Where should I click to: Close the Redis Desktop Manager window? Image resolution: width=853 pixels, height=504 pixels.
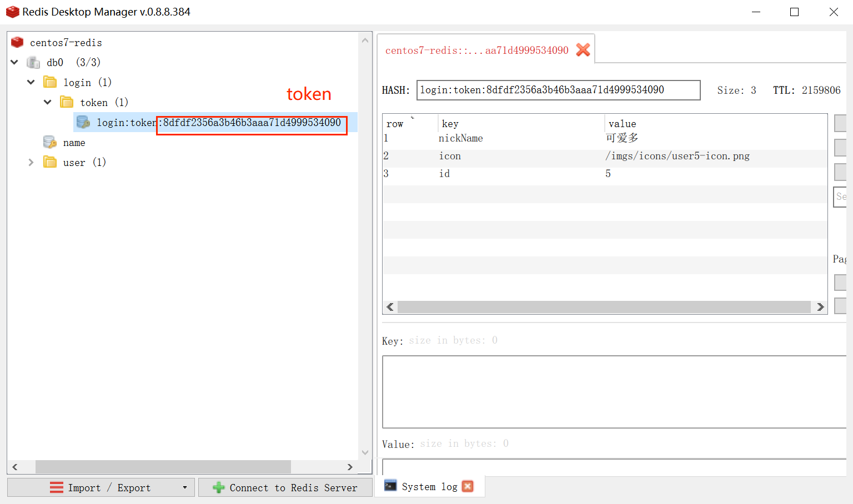pos(834,12)
